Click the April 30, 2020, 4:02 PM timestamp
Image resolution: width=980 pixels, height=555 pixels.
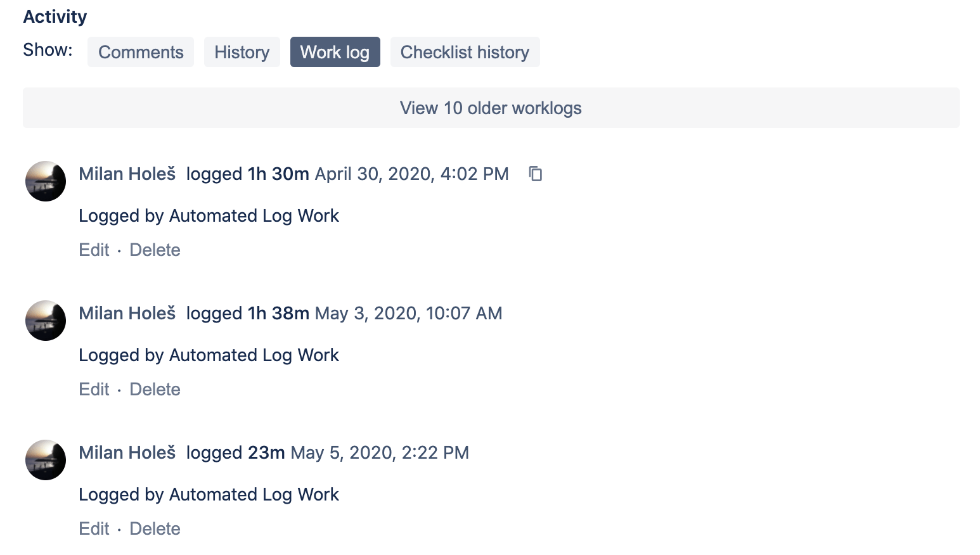[x=412, y=174]
